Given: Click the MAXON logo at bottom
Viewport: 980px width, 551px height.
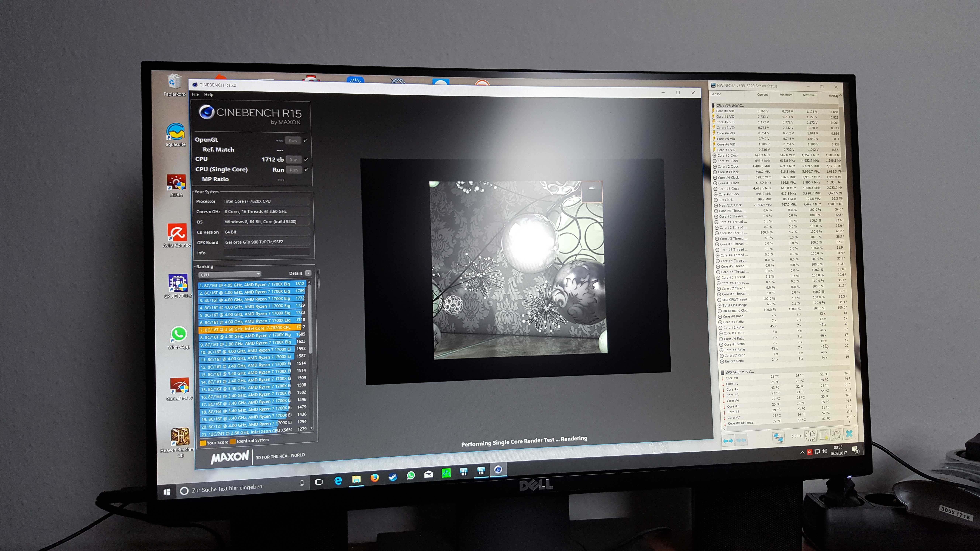Looking at the screenshot, I should click(230, 457).
